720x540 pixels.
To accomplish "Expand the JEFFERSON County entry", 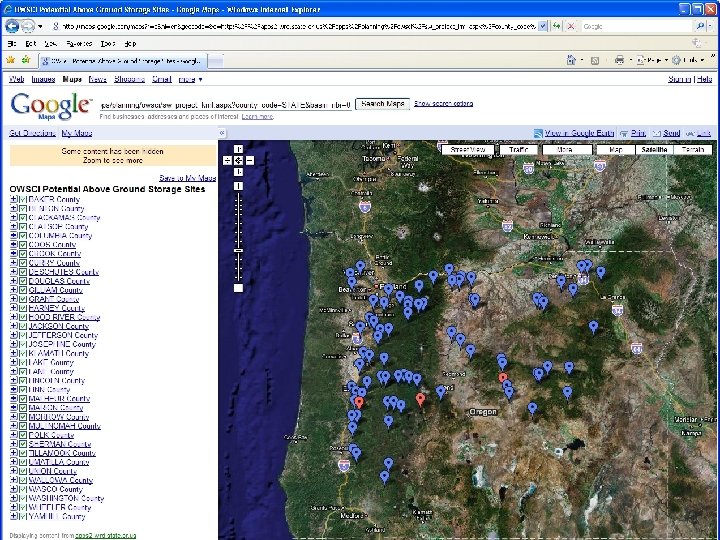I will click(x=14, y=335).
